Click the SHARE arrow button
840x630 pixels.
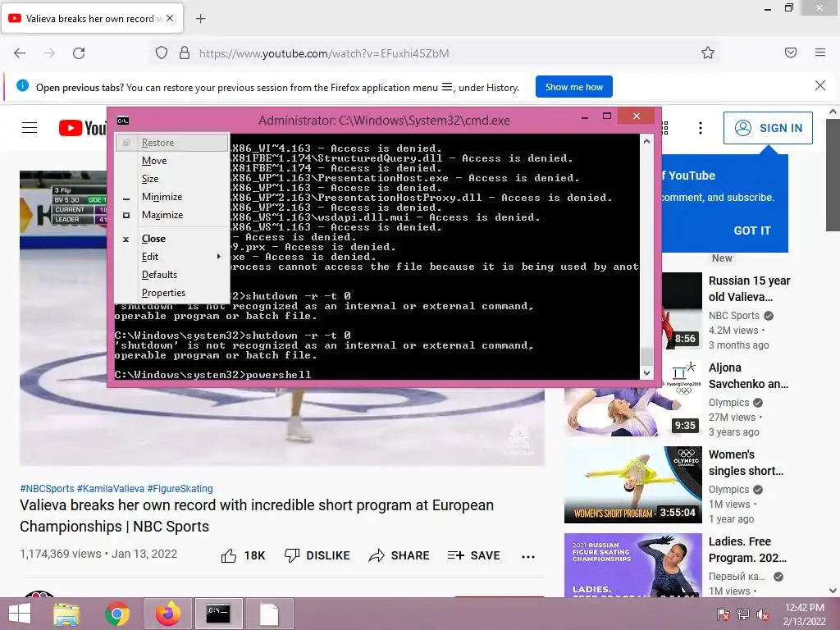(399, 555)
